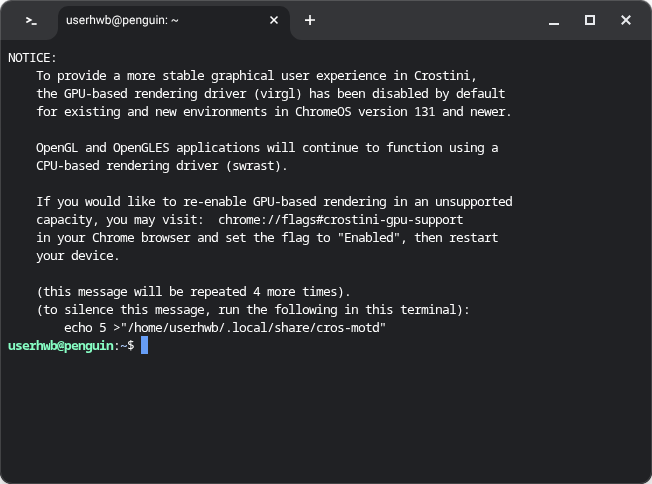Image resolution: width=652 pixels, height=484 pixels.
Task: Click the blue terminal cursor block
Action: 144,345
